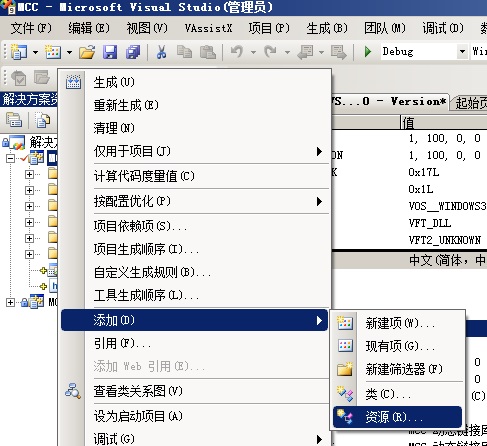Open the 调试(D) menu
Image resolution: width=487 pixels, height=446 pixels.
(x=443, y=28)
